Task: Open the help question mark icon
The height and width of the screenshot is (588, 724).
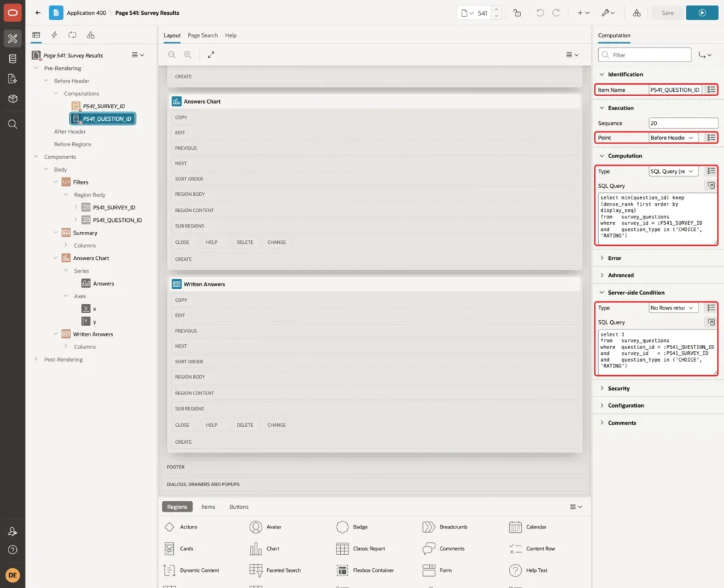Action: (13, 550)
